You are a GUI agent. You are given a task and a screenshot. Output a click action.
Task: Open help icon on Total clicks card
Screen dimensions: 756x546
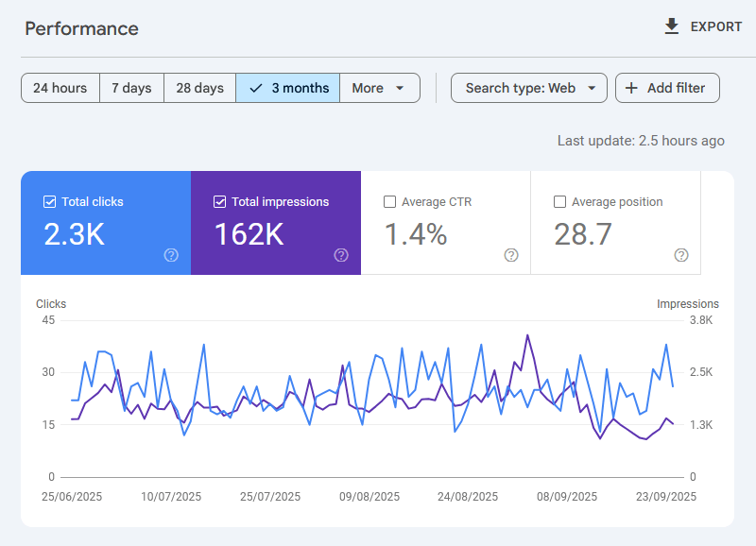171,255
